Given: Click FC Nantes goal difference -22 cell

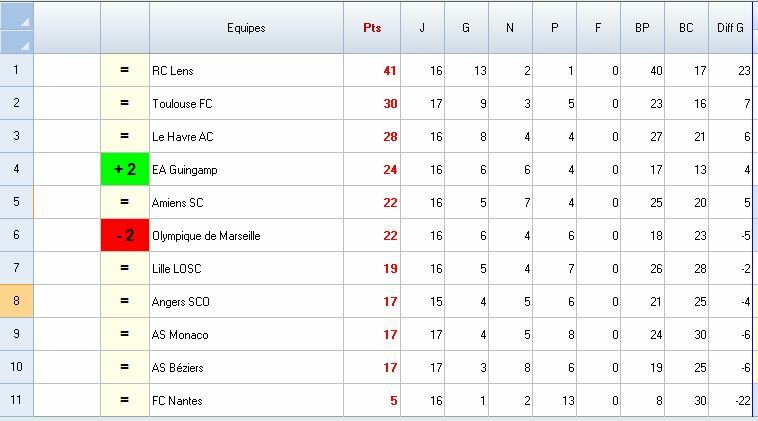Looking at the screenshot, I should tap(731, 401).
